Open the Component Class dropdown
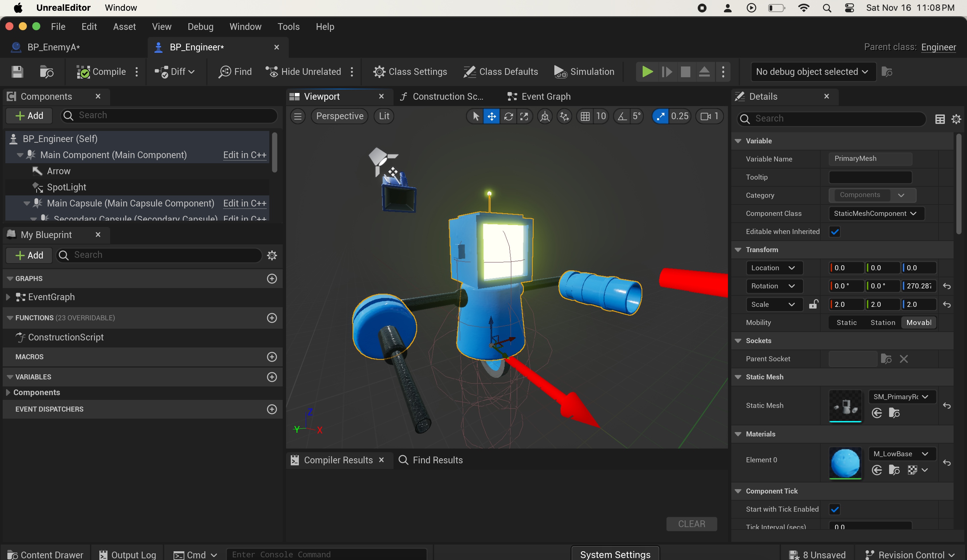The image size is (967, 560). 876,213
